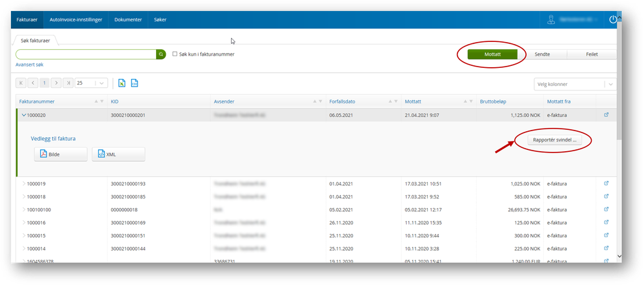Show Feilet invoices
Image resolution: width=644 pixels, height=285 pixels.
[592, 54]
